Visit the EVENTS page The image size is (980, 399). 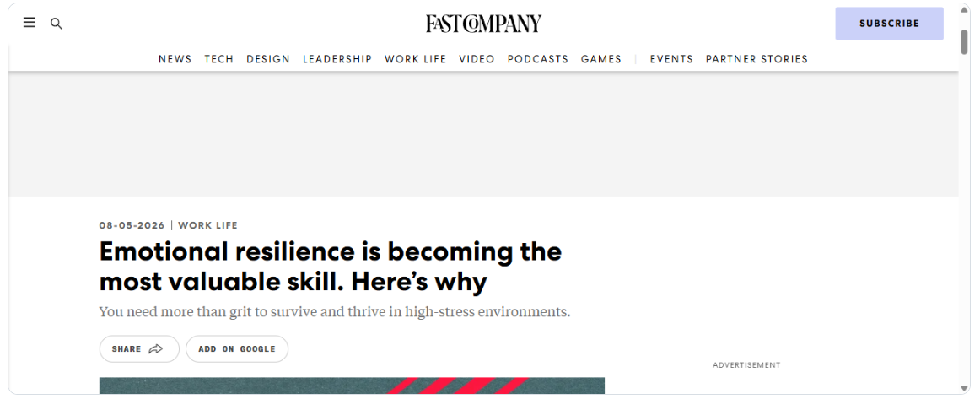coord(671,59)
